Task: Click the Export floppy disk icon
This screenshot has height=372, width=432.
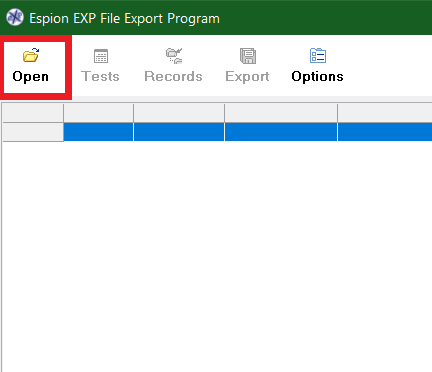Action: [248, 56]
